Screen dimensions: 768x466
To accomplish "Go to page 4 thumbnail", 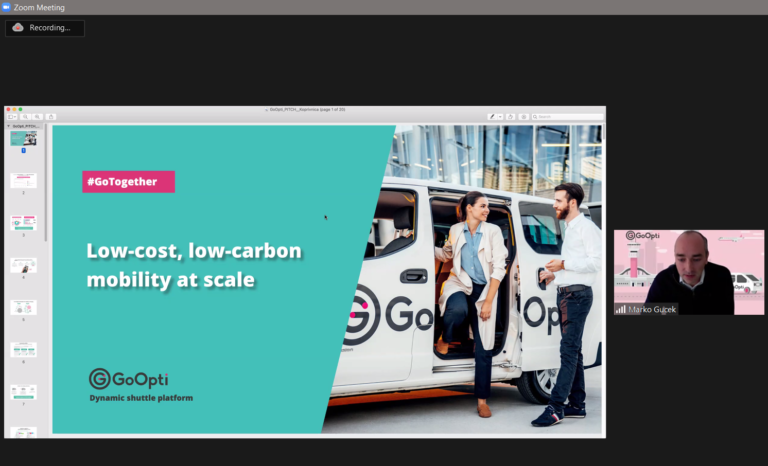I will [24, 265].
